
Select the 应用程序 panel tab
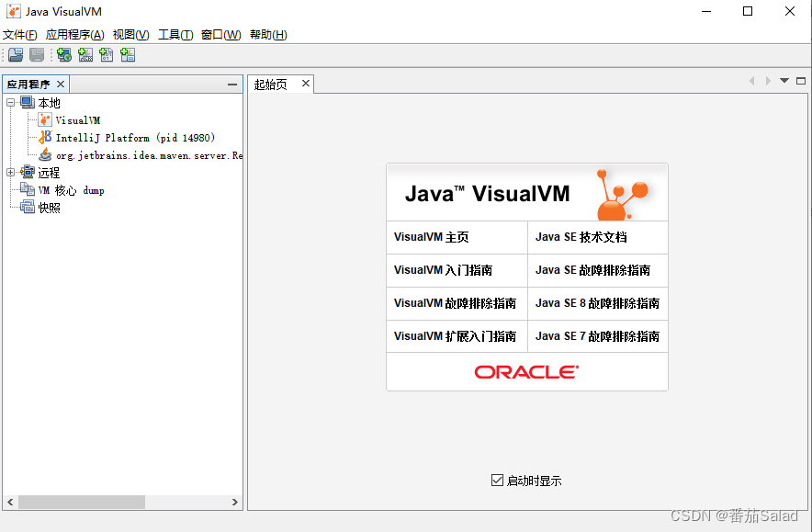[x=29, y=84]
